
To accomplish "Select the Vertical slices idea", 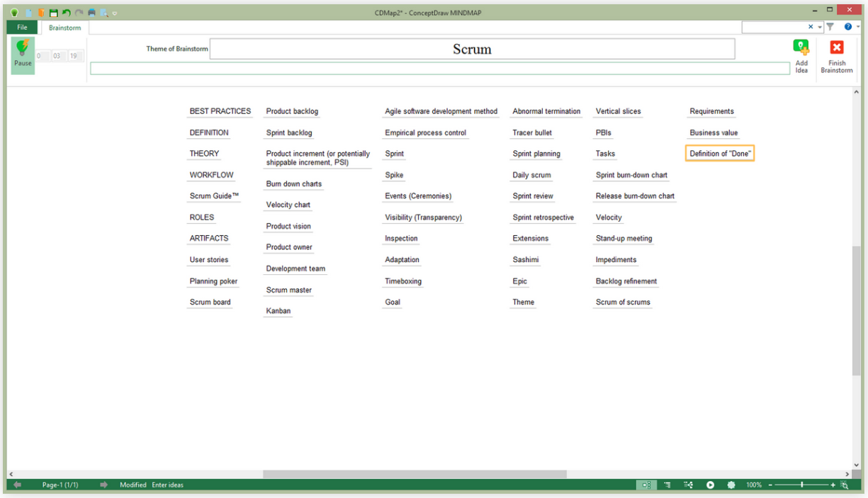I will pos(618,111).
